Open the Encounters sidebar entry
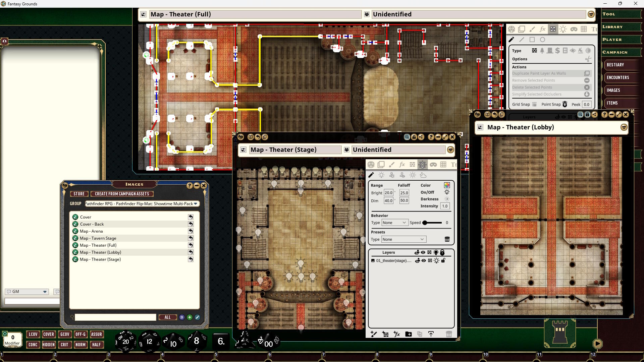644x362 pixels. (623, 77)
